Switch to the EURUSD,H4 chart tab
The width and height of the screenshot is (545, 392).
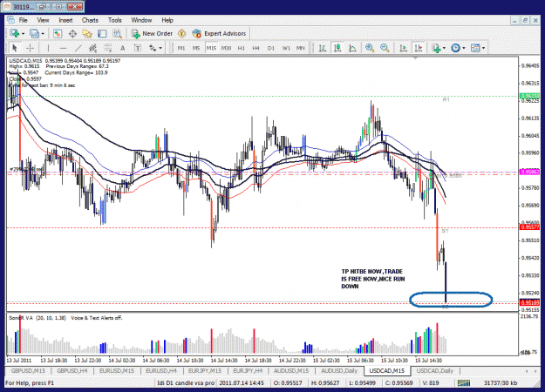161,371
